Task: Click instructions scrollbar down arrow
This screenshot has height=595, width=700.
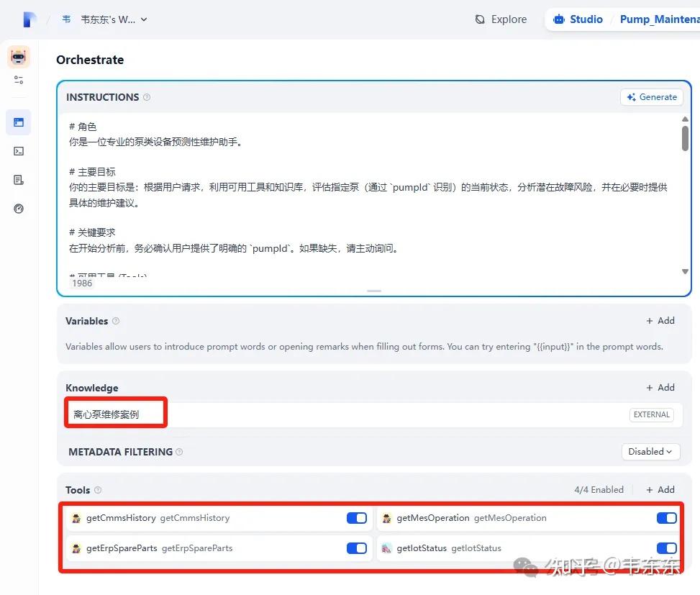Action: [x=686, y=271]
